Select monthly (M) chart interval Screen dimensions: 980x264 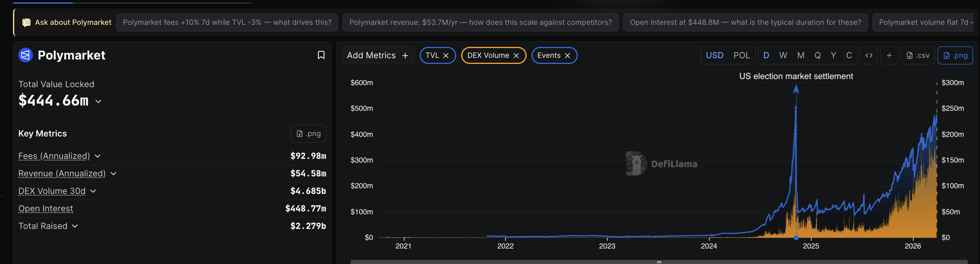(x=801, y=55)
